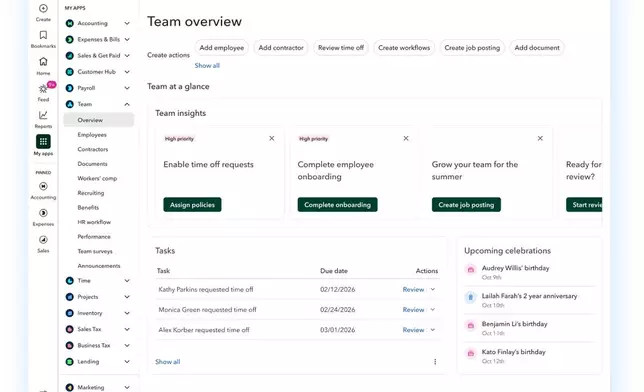The width and height of the screenshot is (644, 392).
Task: Click the Create plus icon
Action: (43, 9)
